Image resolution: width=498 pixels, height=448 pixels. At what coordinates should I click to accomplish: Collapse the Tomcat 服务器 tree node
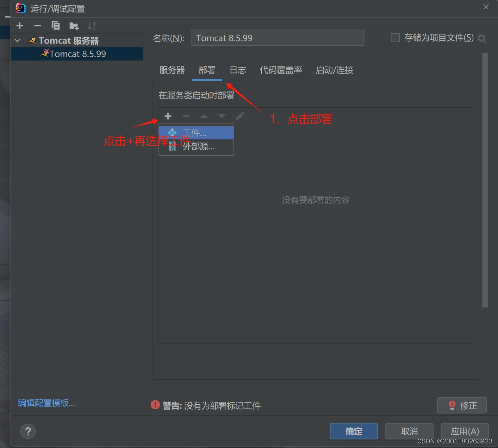pyautogui.click(x=17, y=41)
